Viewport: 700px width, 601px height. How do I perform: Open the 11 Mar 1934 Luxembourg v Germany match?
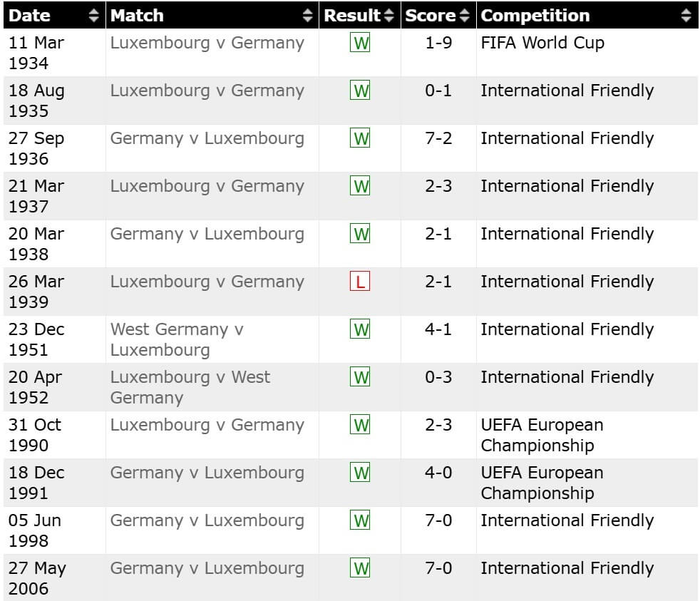click(x=207, y=43)
